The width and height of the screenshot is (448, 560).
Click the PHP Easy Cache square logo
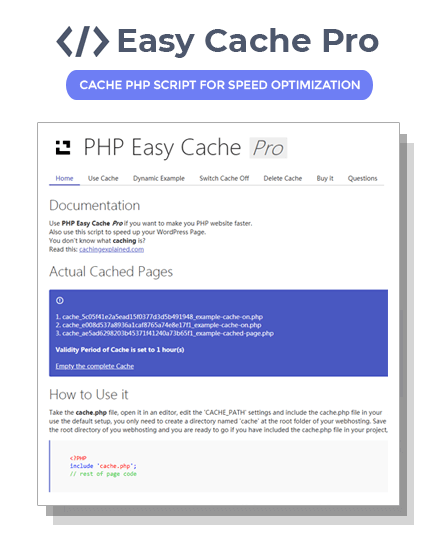[x=63, y=148]
